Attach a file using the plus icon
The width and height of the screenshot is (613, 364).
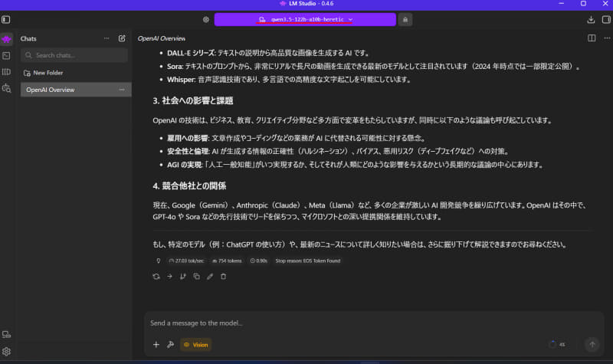156,345
